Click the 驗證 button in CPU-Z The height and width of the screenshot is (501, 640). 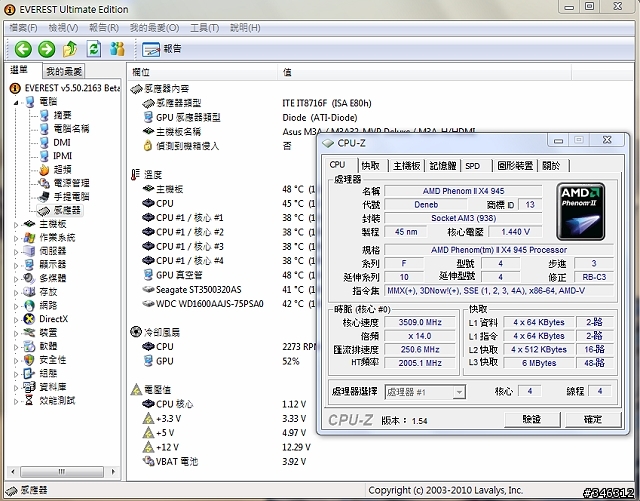pos(531,419)
